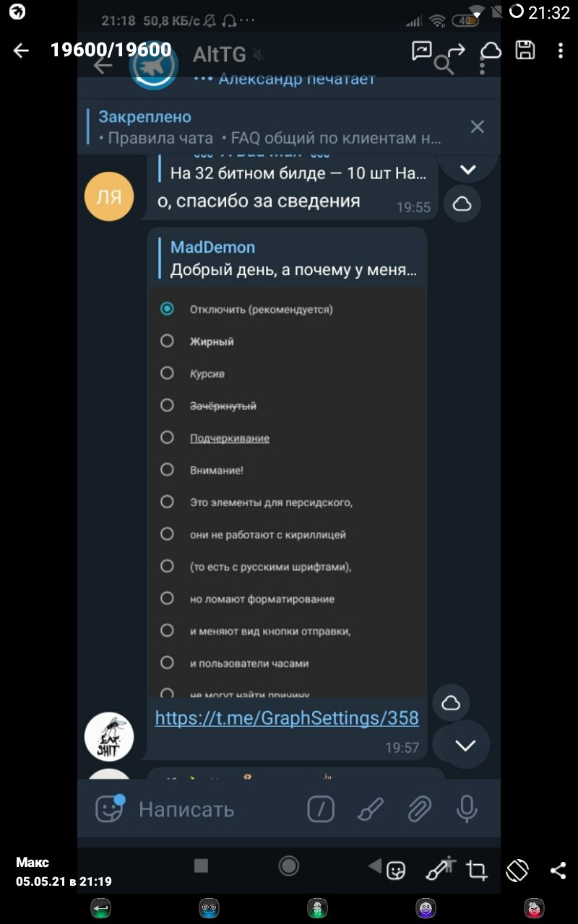The image size is (578, 924).
Task: Close the pinned 'Закреплено' message bar
Action: tap(477, 127)
